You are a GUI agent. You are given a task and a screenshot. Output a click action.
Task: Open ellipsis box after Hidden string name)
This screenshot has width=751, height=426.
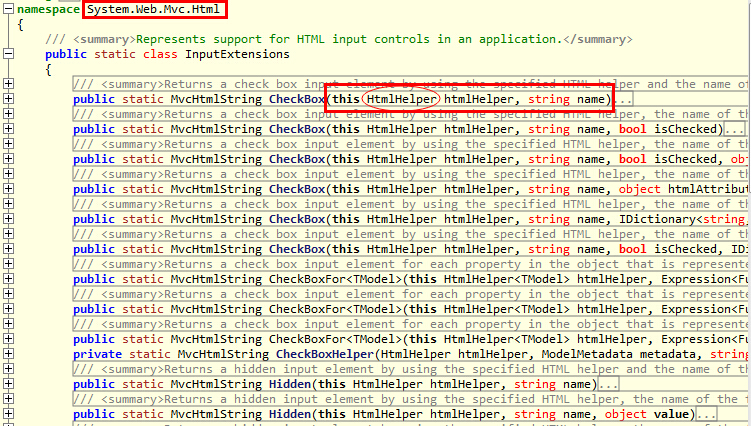(608, 384)
